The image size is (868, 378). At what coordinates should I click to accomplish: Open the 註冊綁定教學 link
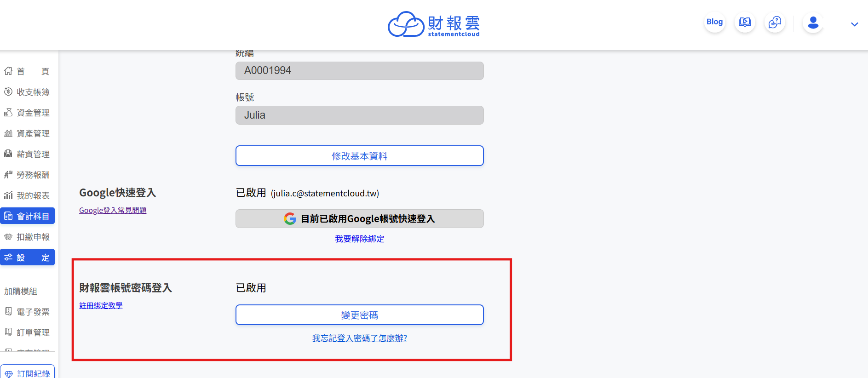[x=101, y=305]
